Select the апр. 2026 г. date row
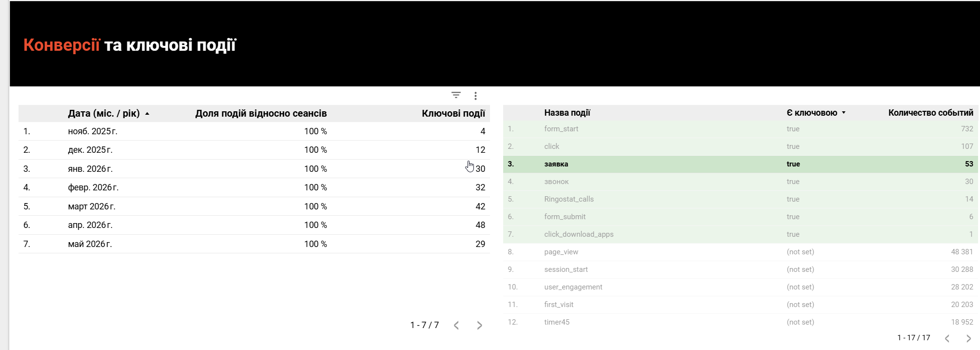 tap(254, 225)
